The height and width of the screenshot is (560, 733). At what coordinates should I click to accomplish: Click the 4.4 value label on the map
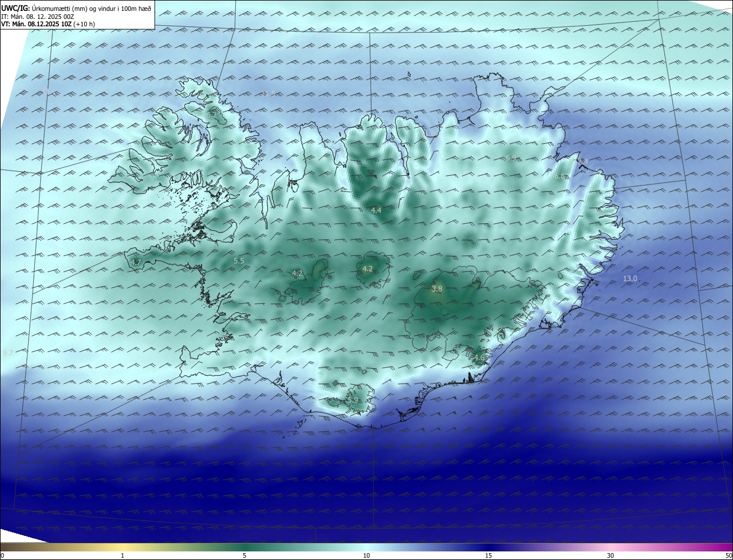click(x=376, y=211)
